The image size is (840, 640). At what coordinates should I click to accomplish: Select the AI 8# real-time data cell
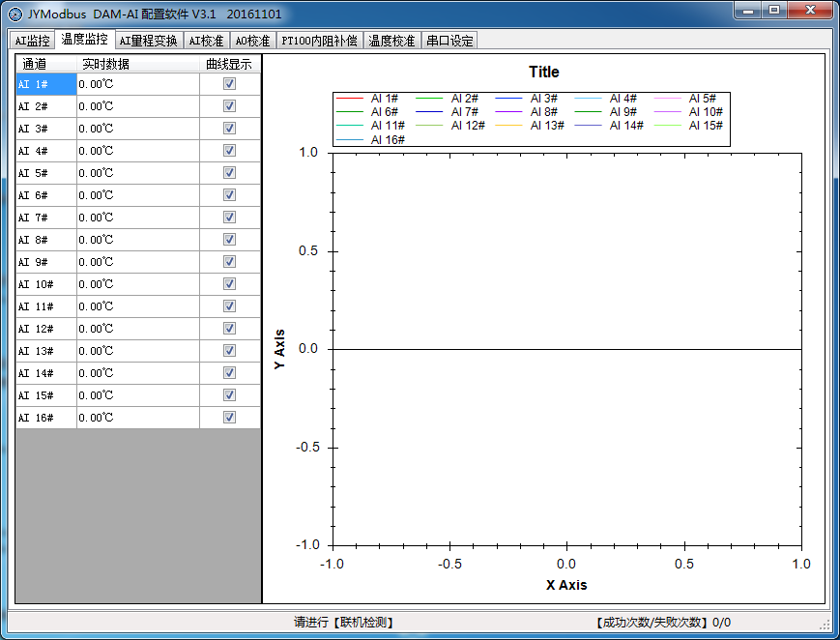point(137,240)
